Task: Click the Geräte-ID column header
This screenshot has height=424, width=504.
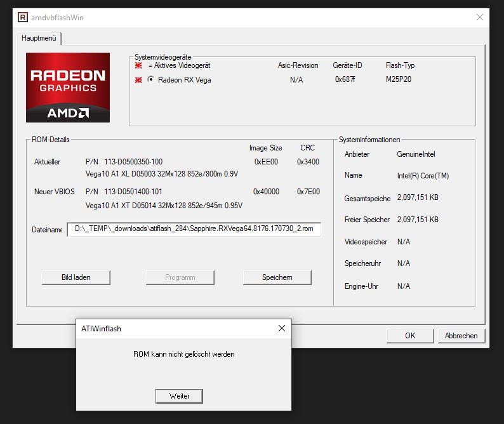Action: [347, 65]
